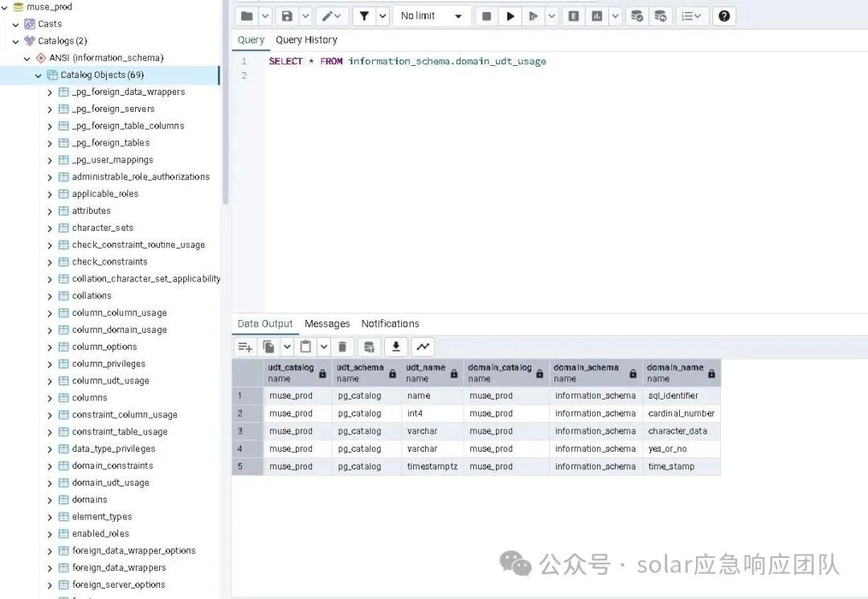
Task: Switch to the Query tab
Action: tap(251, 40)
